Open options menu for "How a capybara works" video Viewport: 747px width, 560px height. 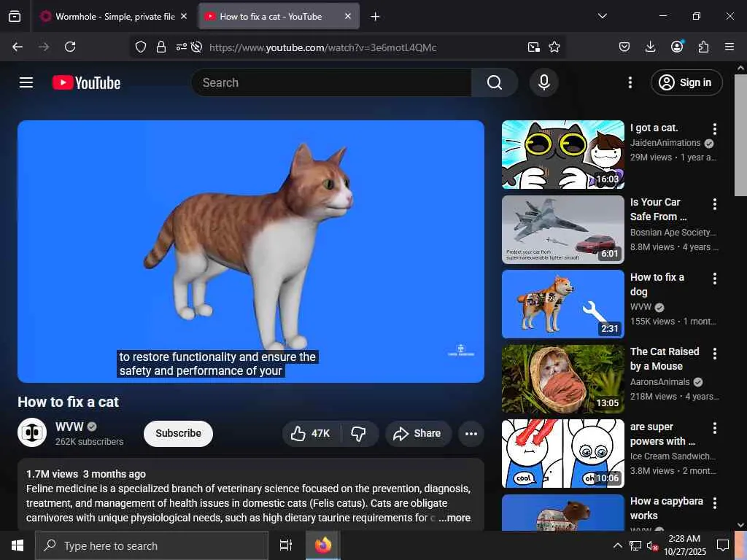tap(714, 503)
